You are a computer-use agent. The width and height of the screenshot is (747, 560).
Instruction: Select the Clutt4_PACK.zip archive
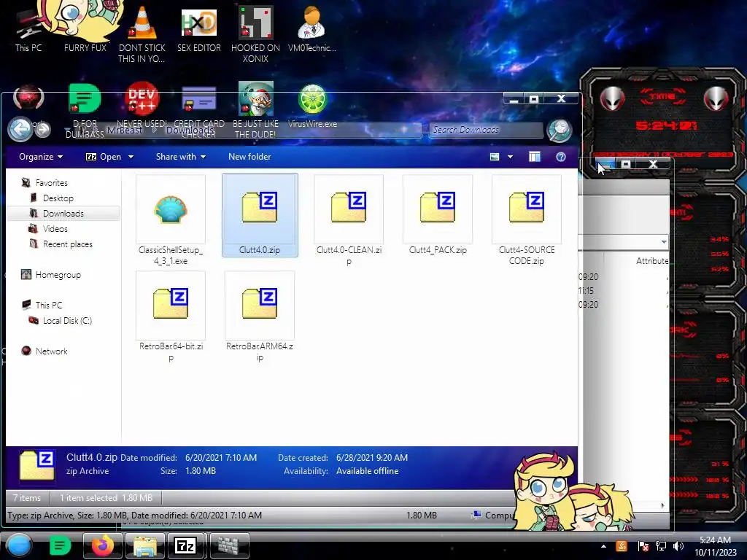[x=438, y=215]
